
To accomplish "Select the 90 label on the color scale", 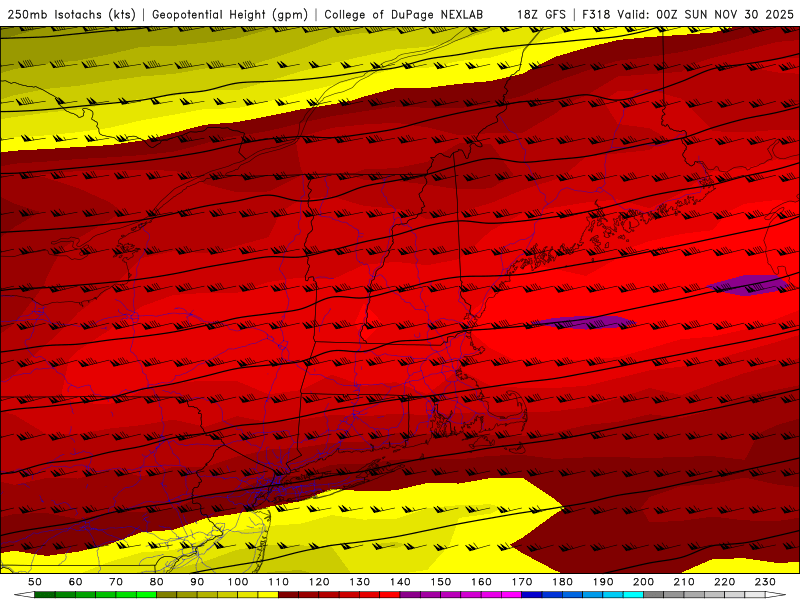I will point(197,582).
